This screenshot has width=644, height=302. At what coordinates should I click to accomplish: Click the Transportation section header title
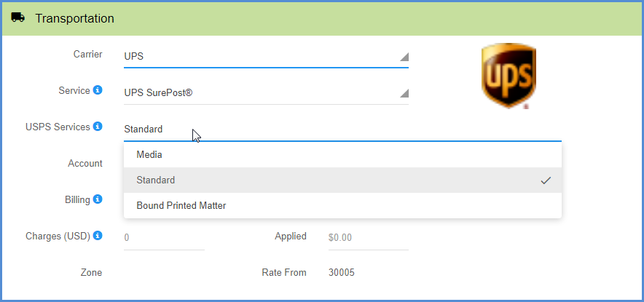point(74,18)
